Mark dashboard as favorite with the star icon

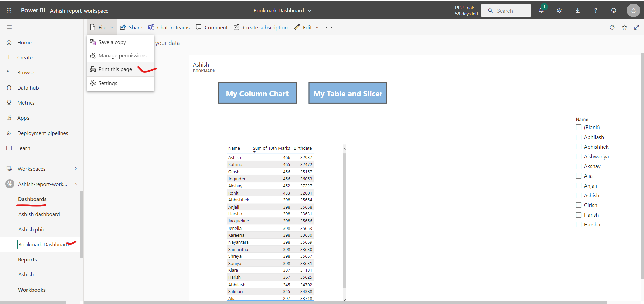point(625,27)
